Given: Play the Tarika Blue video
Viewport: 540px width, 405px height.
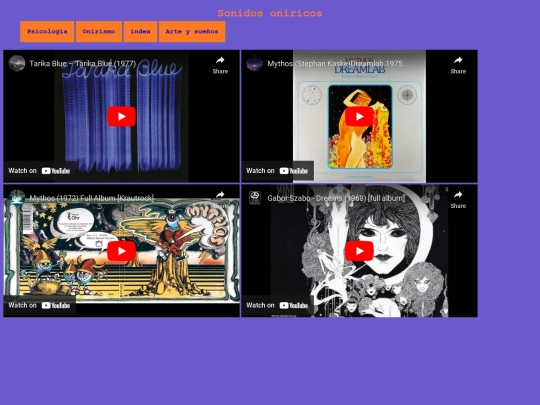Looking at the screenshot, I should point(121,116).
